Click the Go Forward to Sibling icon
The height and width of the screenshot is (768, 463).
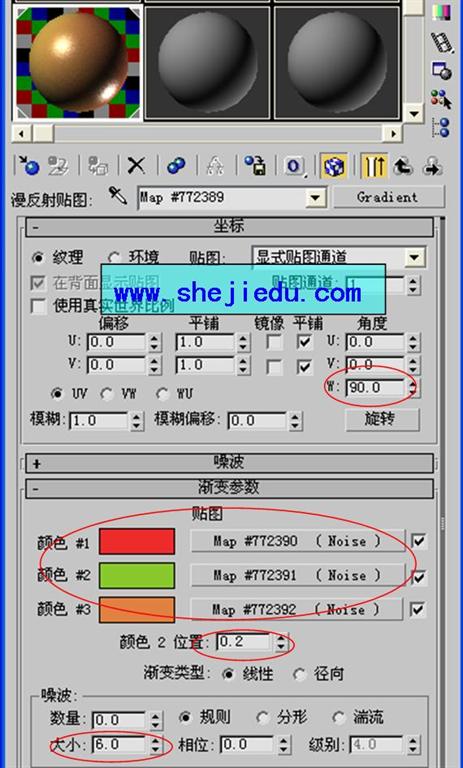point(433,166)
